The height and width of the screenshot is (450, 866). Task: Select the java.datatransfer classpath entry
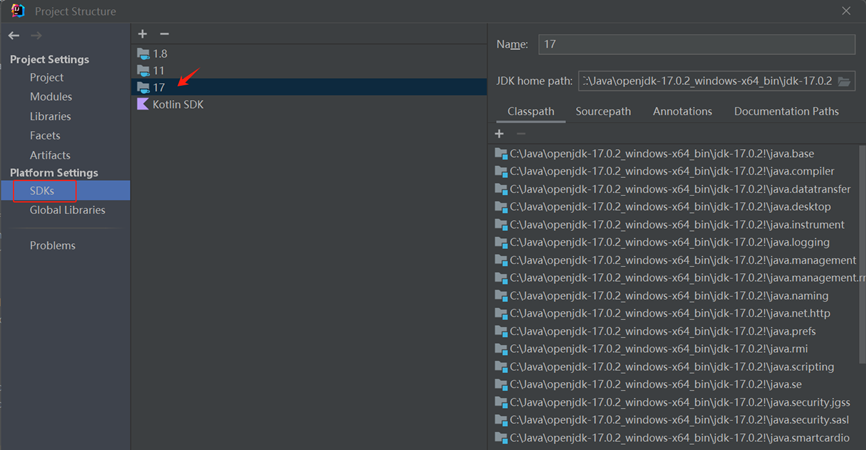(x=673, y=189)
